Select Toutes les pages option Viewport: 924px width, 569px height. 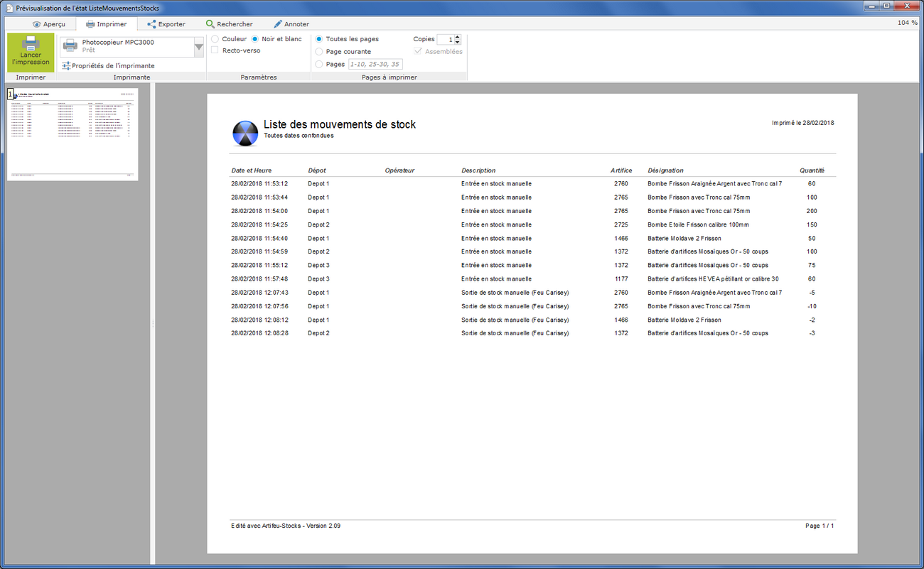(x=319, y=39)
